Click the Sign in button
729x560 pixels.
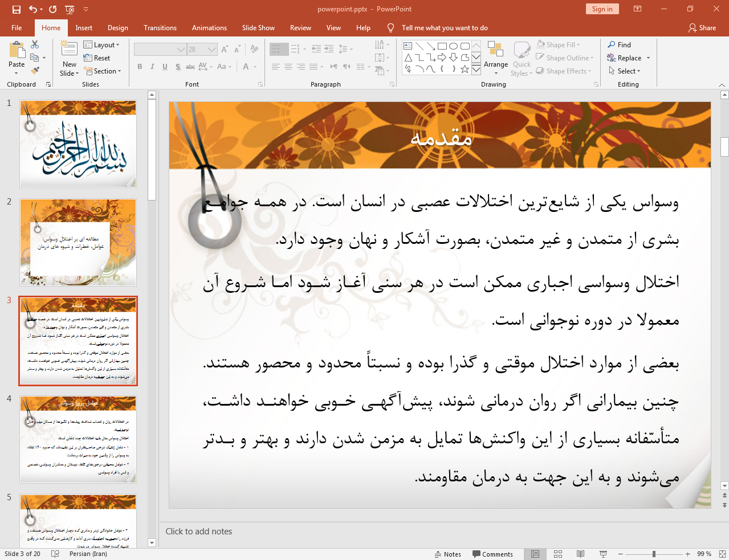point(602,9)
